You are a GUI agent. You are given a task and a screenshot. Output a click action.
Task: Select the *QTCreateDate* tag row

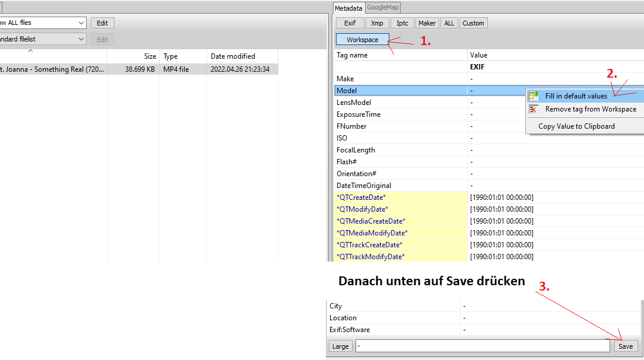(x=488, y=197)
